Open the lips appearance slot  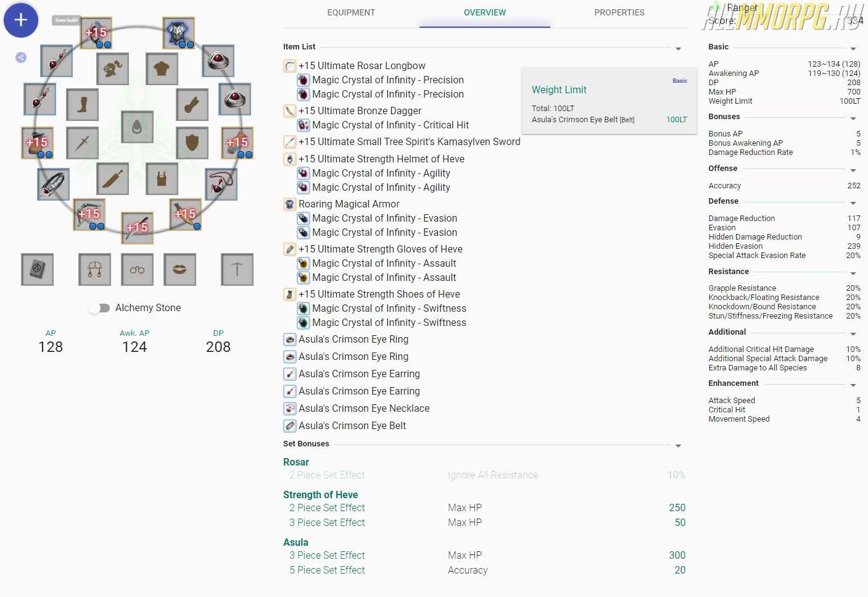pyautogui.click(x=180, y=269)
